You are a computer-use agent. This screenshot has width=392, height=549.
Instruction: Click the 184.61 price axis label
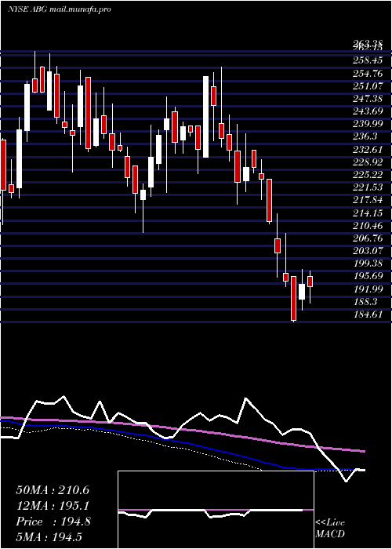click(367, 314)
